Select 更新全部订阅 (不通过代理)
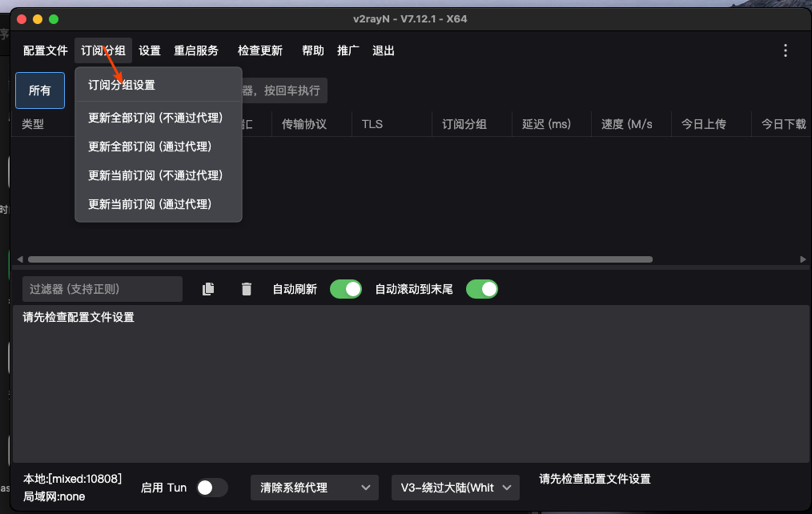 point(159,118)
